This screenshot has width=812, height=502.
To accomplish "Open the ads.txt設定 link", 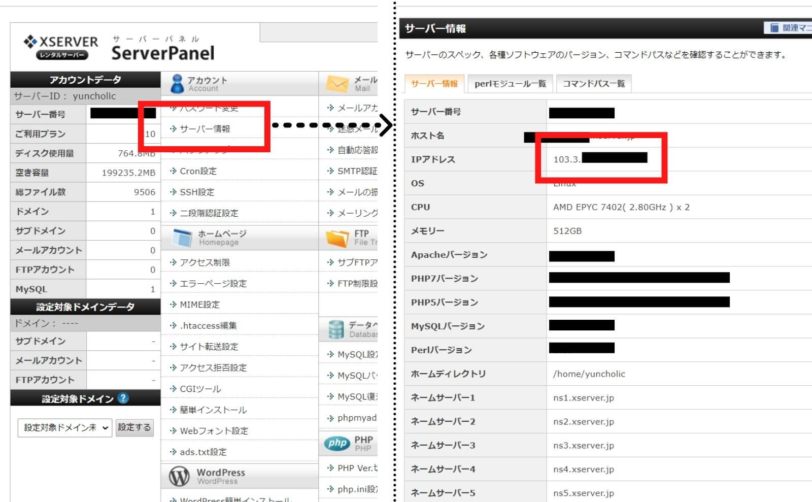I will click(x=203, y=452).
